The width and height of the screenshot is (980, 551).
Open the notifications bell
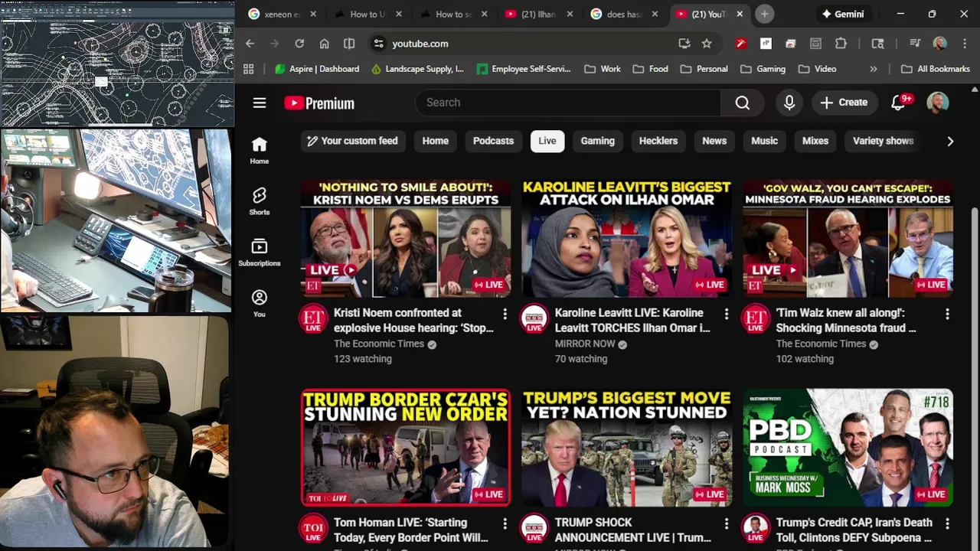pyautogui.click(x=899, y=103)
